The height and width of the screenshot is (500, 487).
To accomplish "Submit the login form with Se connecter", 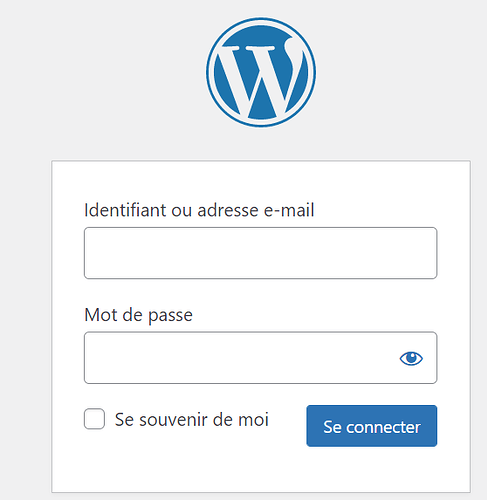I will click(x=372, y=426).
